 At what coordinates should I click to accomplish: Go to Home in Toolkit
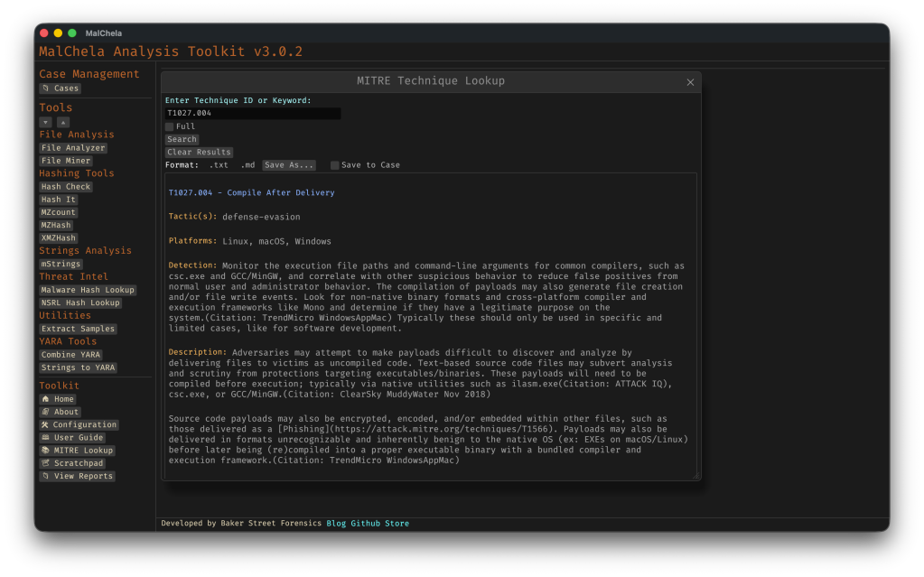(58, 399)
